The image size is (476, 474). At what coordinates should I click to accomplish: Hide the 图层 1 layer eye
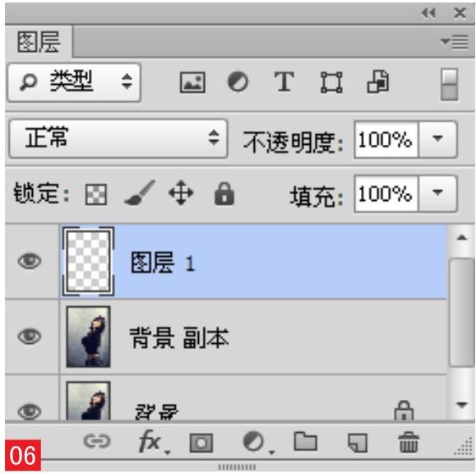pos(30,261)
